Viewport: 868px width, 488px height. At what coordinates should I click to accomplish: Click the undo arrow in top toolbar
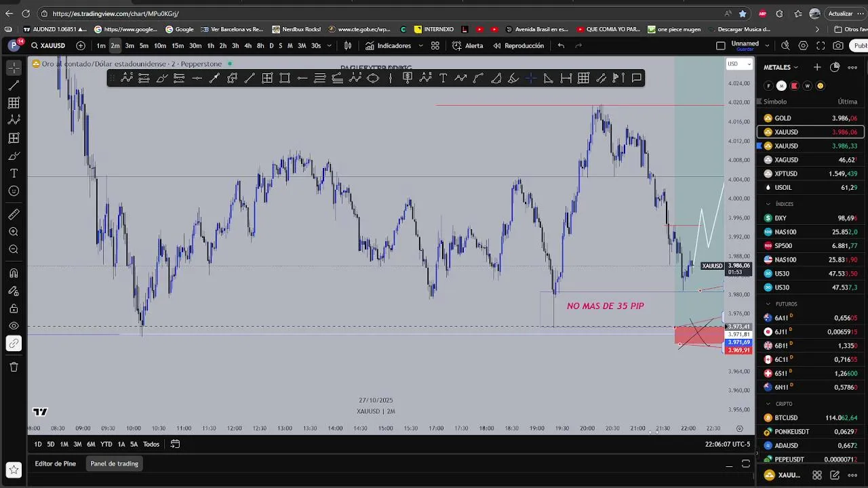pos(561,45)
